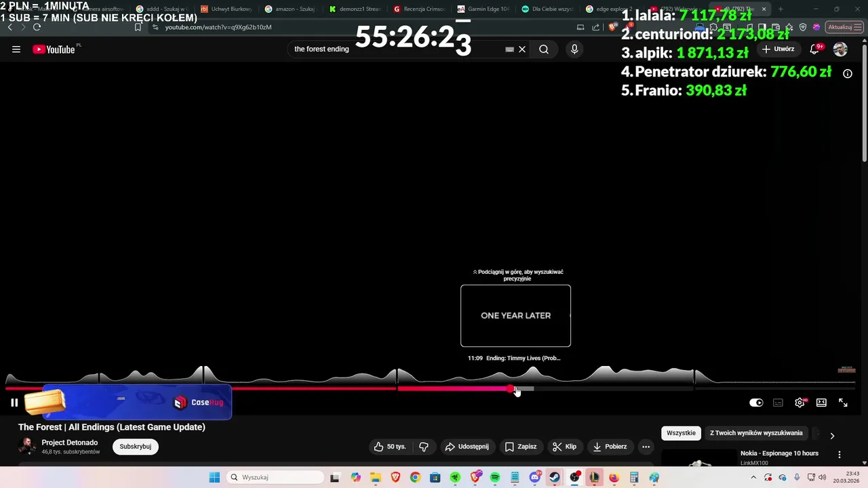
Task: Show more filter chips with the arrow
Action: point(832,436)
